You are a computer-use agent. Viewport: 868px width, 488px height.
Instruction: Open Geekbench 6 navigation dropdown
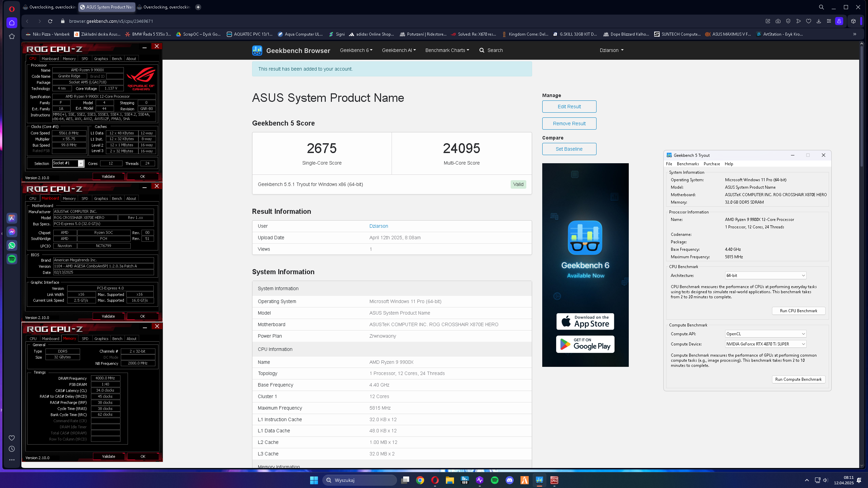[x=356, y=50]
